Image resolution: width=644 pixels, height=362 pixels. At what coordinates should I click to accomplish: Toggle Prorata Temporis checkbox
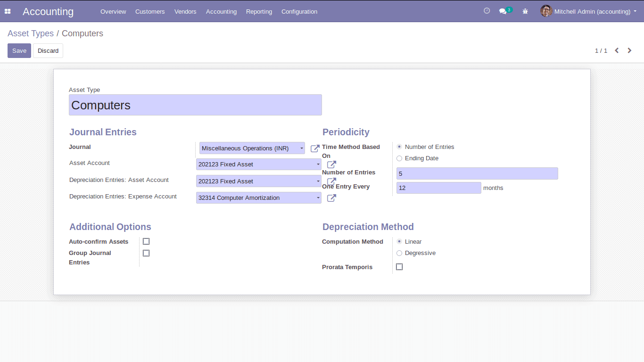399,267
